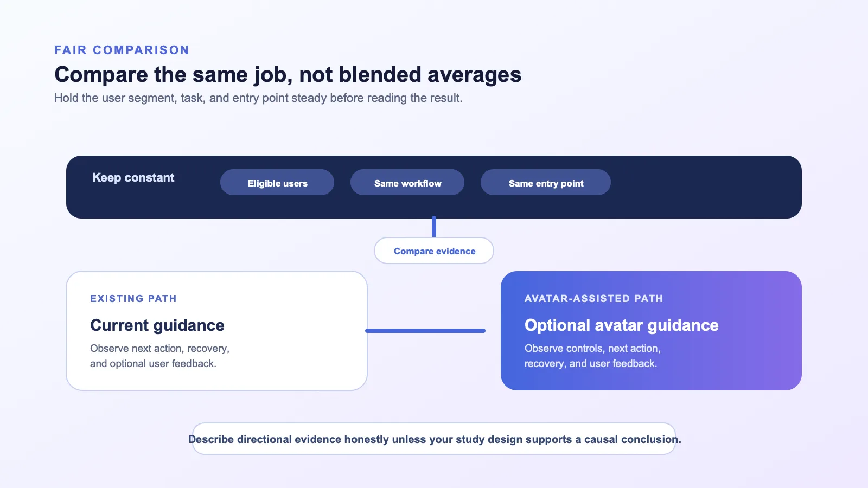Click the 'Compare evidence' pill

point(434,251)
